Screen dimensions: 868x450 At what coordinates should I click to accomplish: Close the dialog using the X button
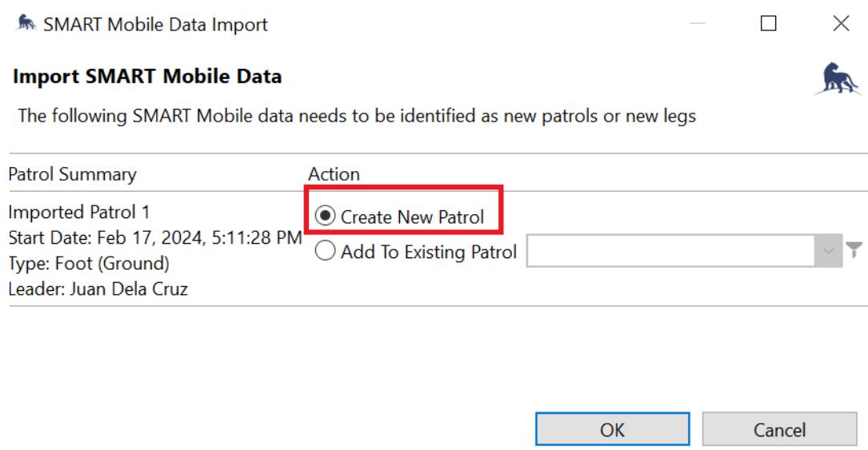(841, 25)
